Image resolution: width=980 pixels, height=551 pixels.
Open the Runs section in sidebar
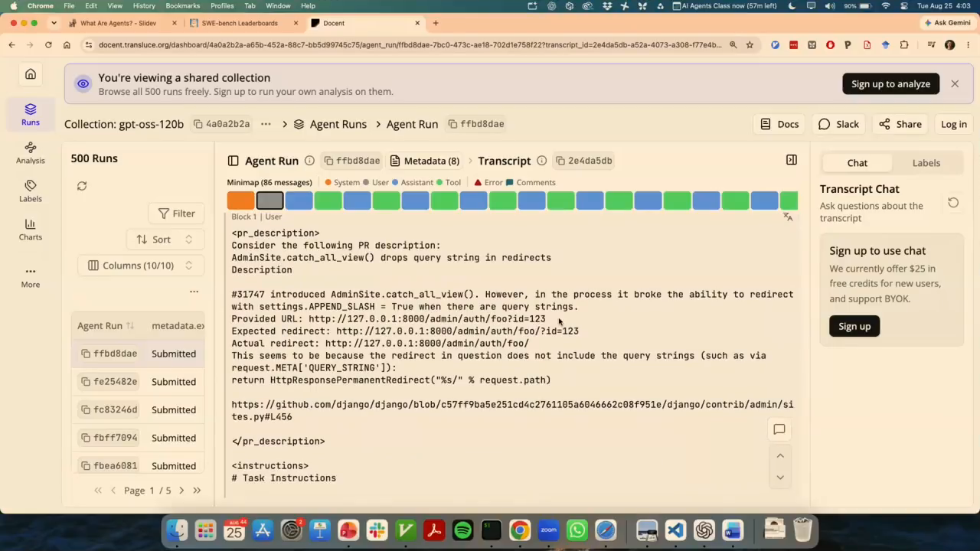31,114
